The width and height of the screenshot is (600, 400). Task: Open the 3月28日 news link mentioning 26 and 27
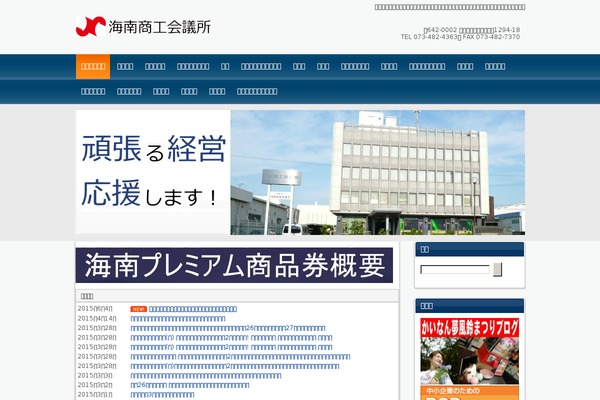click(x=228, y=328)
